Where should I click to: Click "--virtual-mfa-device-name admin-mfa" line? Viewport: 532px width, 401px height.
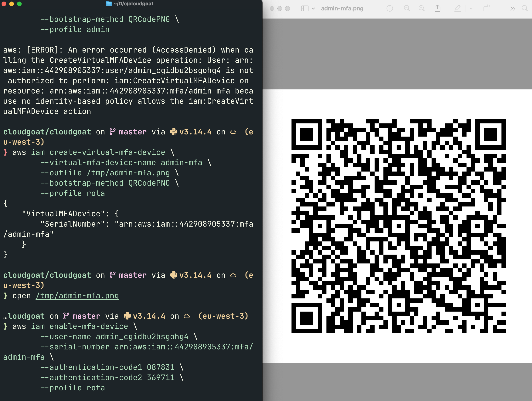(x=122, y=162)
